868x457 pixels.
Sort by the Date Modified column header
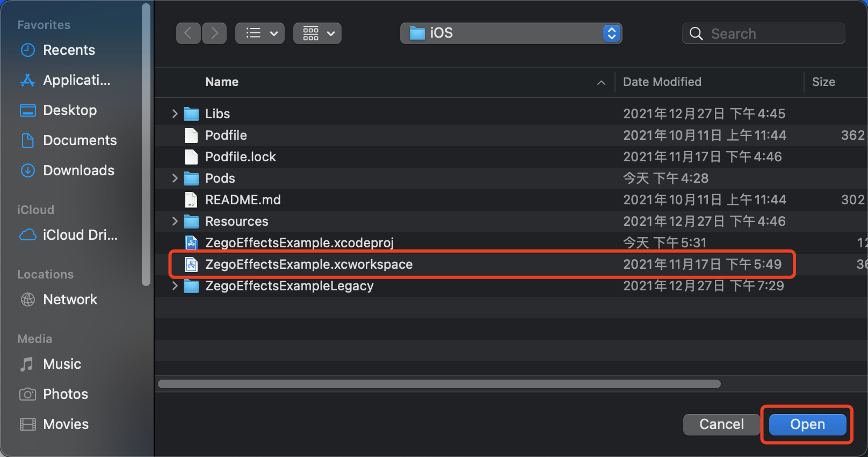coord(662,82)
